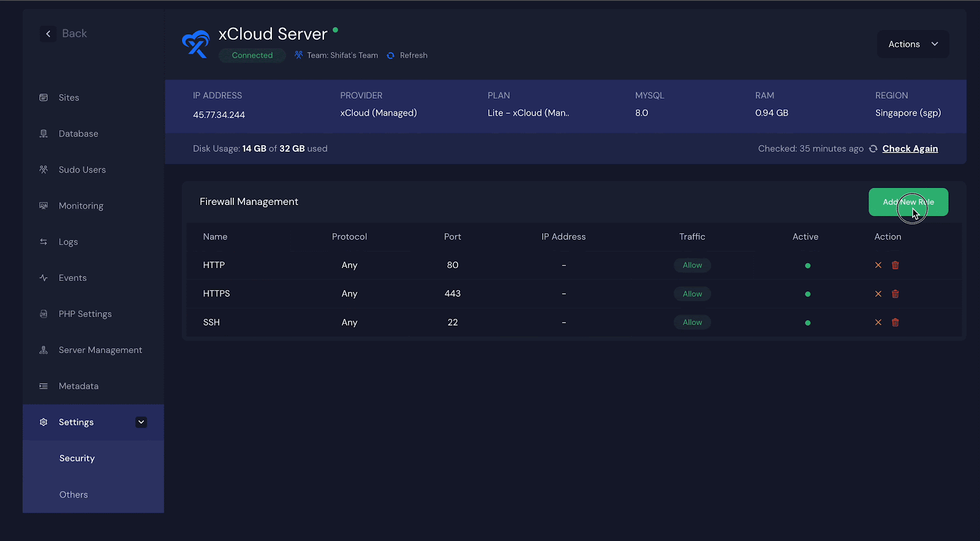Delete the HTTPS rule with trash icon
The height and width of the screenshot is (541, 980).
click(x=895, y=294)
